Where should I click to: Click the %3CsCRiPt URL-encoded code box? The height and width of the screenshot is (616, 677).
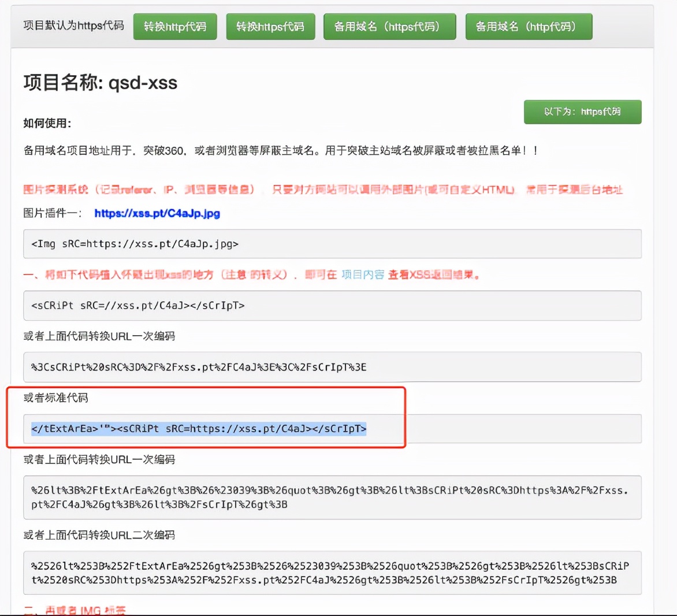[332, 367]
